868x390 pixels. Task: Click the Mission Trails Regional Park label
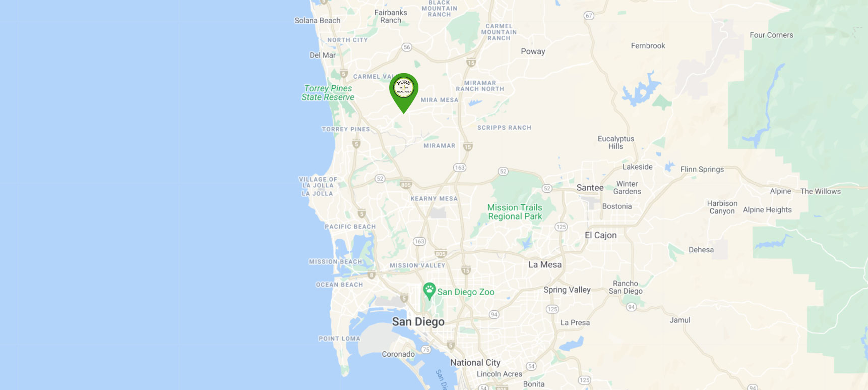tap(515, 212)
